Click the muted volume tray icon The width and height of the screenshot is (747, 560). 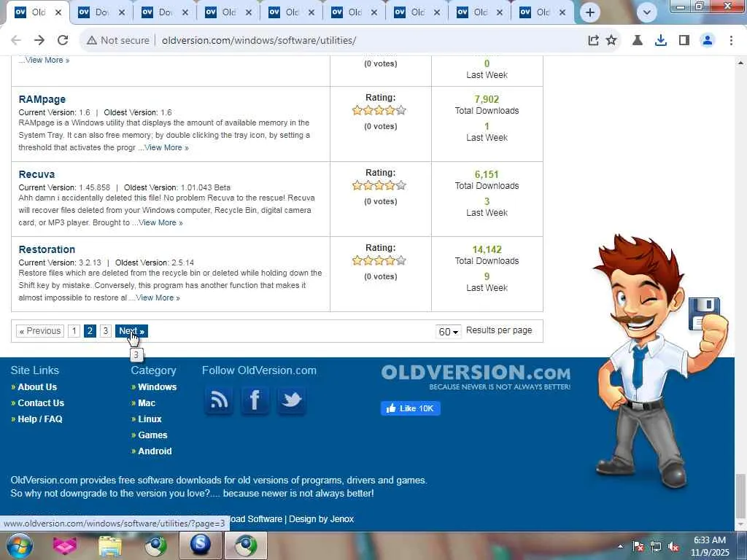pyautogui.click(x=673, y=546)
